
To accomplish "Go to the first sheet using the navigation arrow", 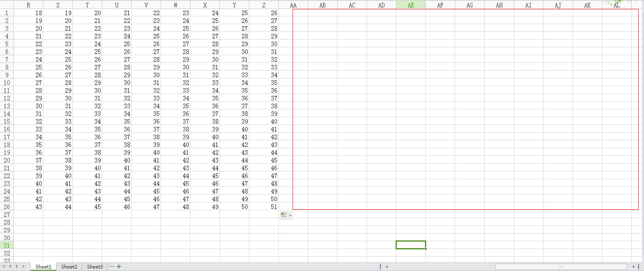I will point(4,267).
